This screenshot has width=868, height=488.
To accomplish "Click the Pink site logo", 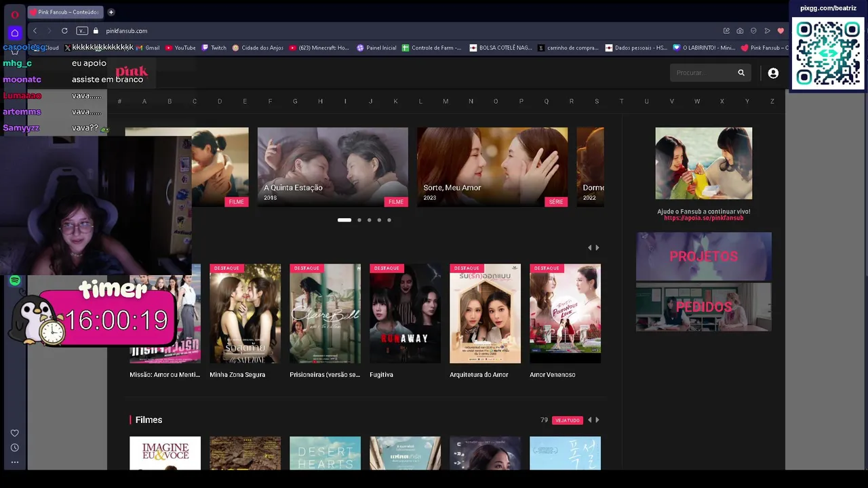I will click(132, 72).
